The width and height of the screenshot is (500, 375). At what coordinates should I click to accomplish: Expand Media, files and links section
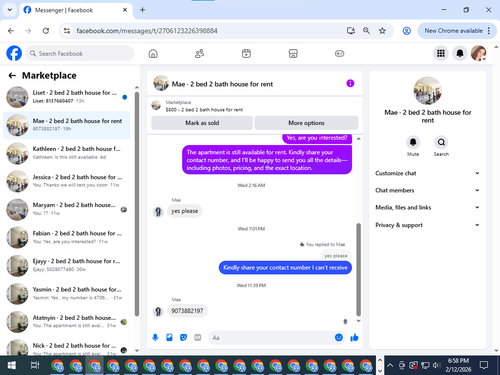coord(428,207)
